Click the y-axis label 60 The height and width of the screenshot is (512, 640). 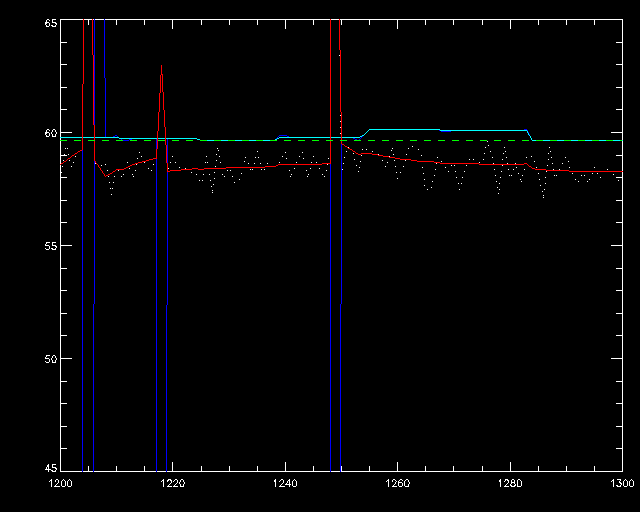tap(51, 133)
